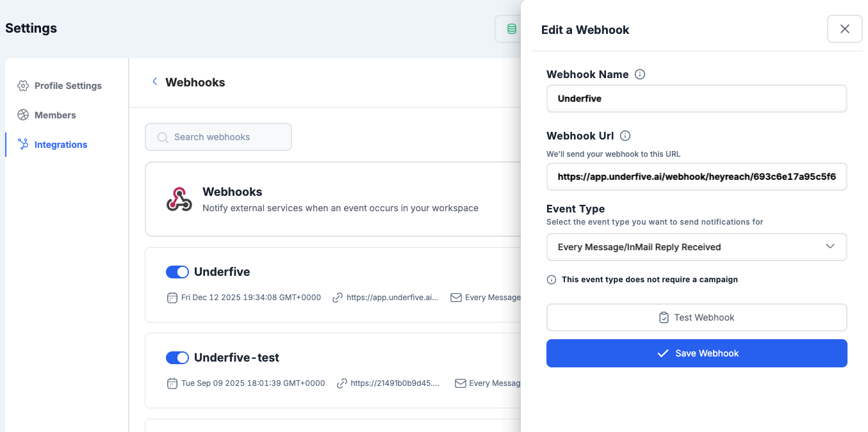Click the Test Webhook clipboard icon
Viewport: 868px width, 432px height.
tap(664, 317)
